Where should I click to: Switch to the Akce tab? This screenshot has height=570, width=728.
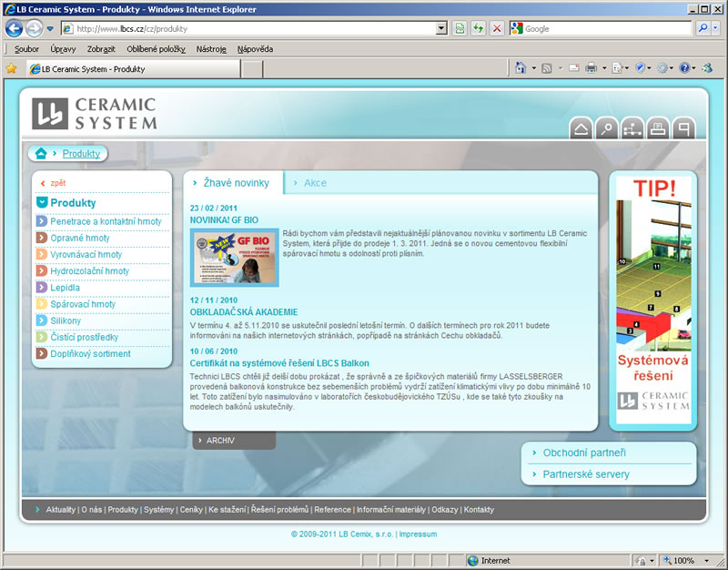click(315, 183)
